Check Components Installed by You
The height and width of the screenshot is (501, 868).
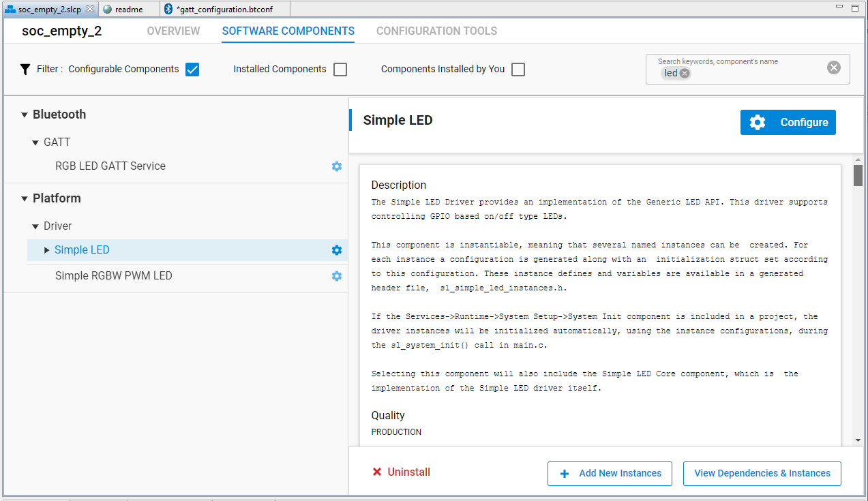(518, 69)
